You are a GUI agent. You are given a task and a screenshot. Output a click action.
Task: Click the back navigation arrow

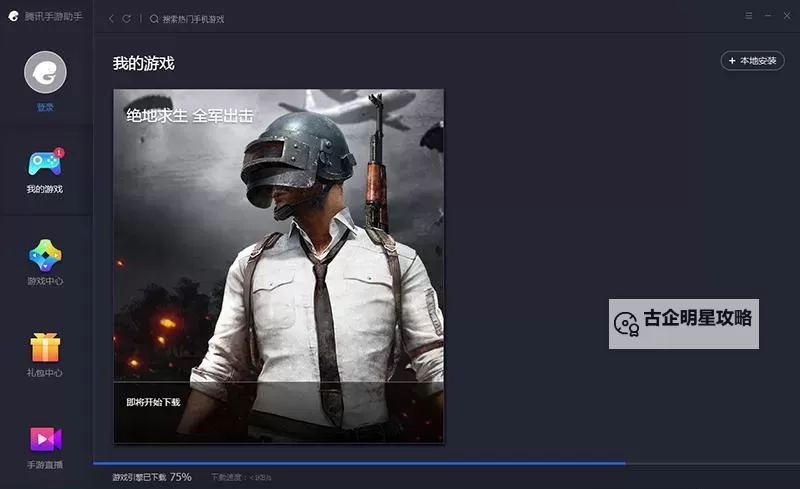(111, 18)
